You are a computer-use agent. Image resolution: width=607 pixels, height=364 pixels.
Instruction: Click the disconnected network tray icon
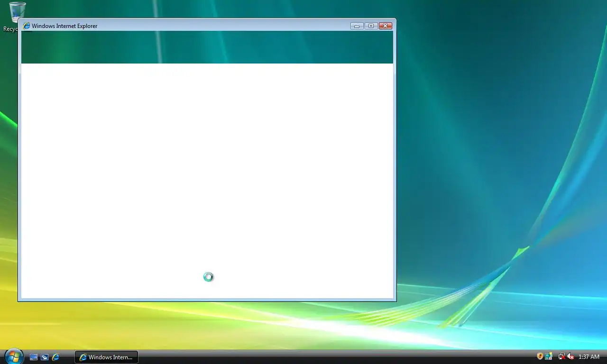(x=561, y=356)
